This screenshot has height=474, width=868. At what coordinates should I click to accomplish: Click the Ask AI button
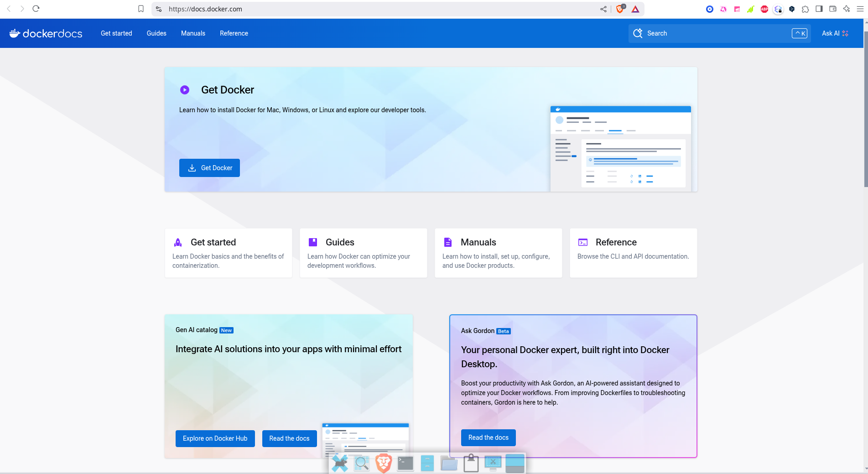(835, 33)
